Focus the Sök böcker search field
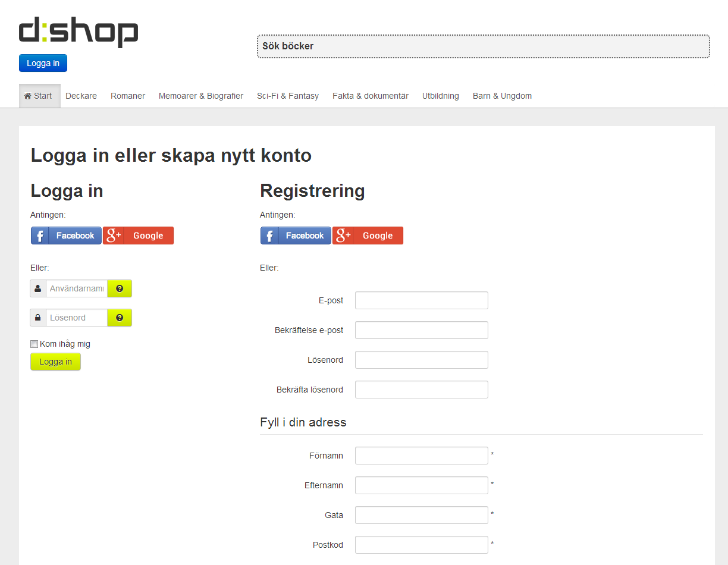This screenshot has width=728, height=565. coord(483,46)
